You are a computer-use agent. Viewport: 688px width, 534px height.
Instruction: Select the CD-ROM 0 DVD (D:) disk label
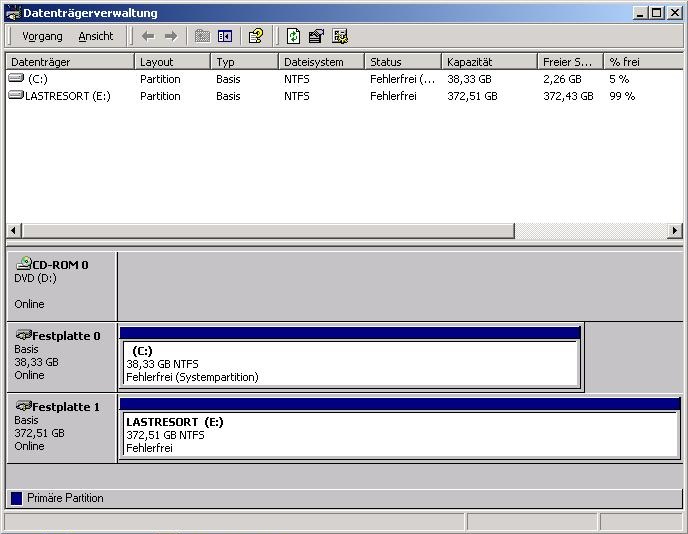[x=62, y=286]
